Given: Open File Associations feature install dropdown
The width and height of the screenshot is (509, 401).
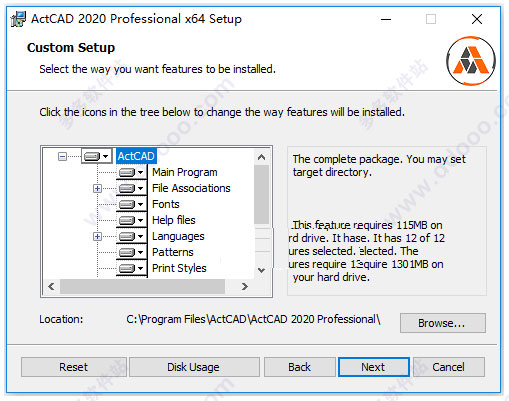Looking at the screenshot, I should point(132,188).
